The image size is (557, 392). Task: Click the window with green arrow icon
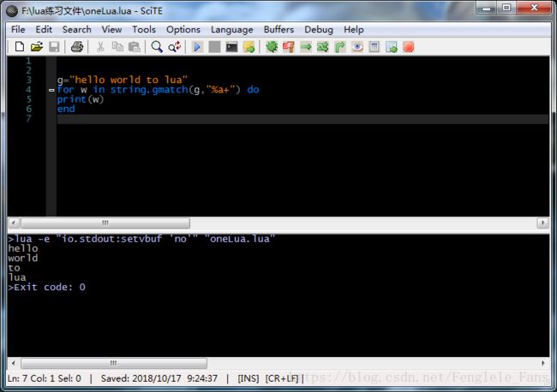(392, 47)
